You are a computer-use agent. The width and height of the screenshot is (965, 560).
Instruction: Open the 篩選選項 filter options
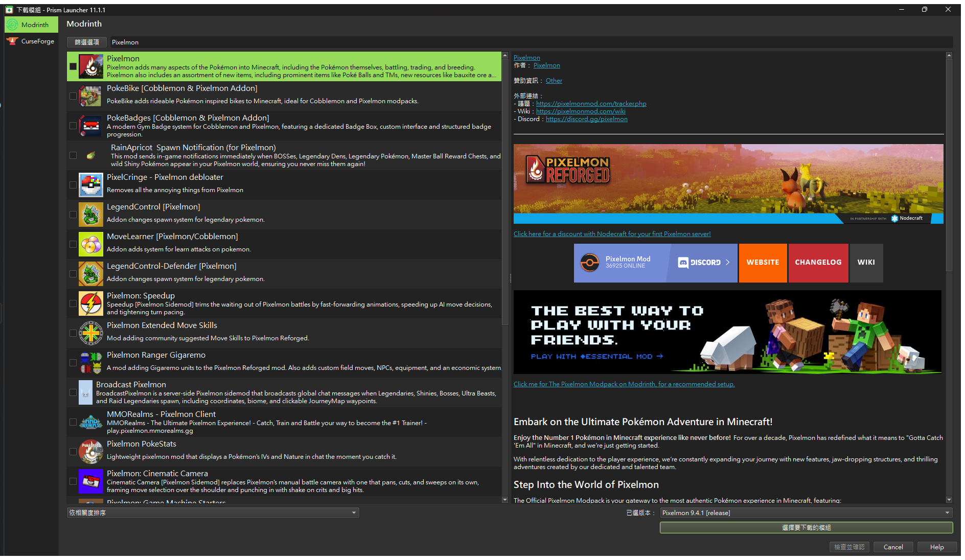click(x=87, y=42)
